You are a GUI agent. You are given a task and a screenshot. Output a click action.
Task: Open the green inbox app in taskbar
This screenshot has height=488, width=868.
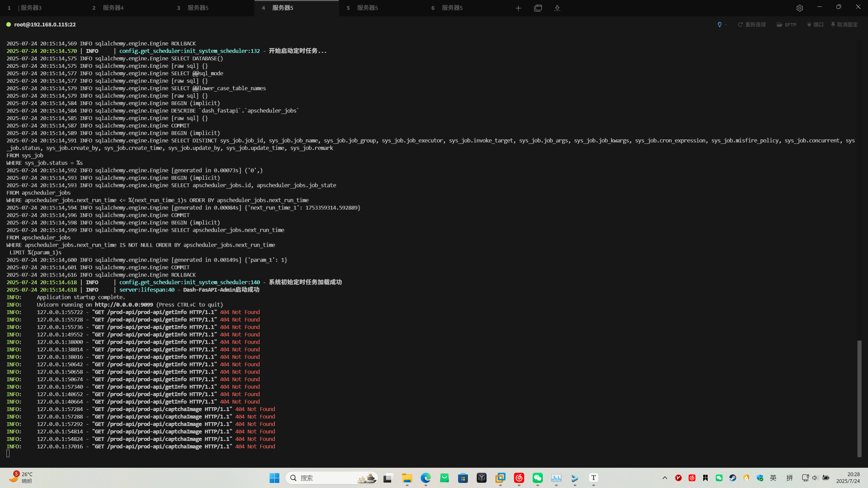pos(444,478)
